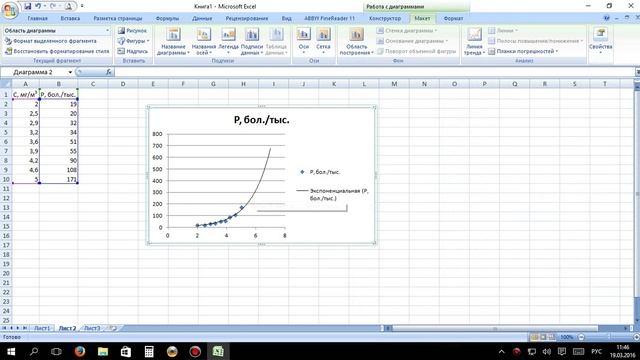Open the Data Labels (Подписи данных) options
Image resolution: width=640 pixels, height=360 pixels.
[251, 42]
